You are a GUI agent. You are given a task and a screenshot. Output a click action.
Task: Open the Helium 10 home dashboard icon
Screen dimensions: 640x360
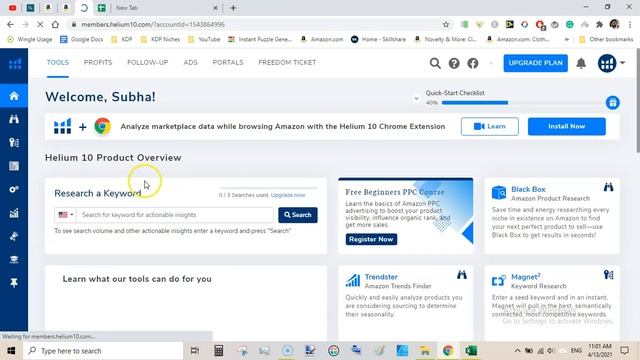point(14,96)
